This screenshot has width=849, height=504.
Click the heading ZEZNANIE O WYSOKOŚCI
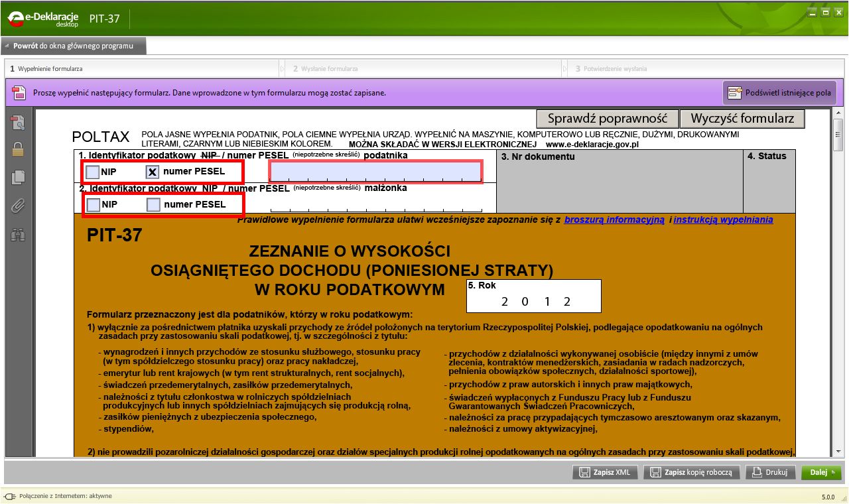pos(350,251)
